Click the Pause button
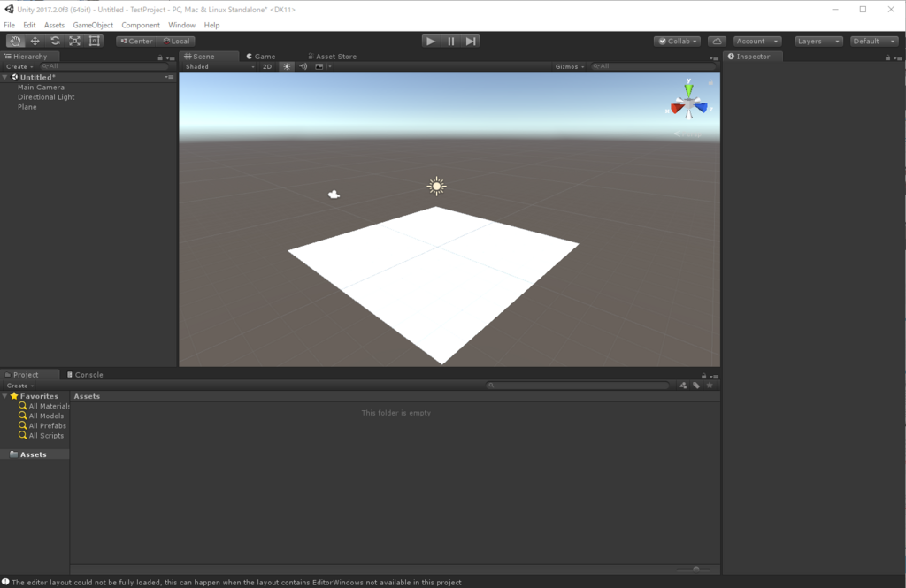This screenshot has height=588, width=906. click(x=450, y=41)
